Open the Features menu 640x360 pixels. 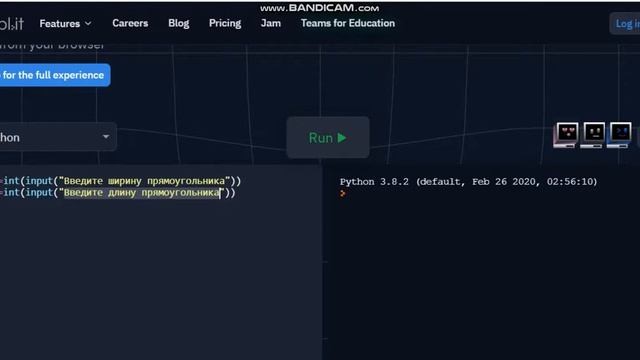(x=65, y=24)
